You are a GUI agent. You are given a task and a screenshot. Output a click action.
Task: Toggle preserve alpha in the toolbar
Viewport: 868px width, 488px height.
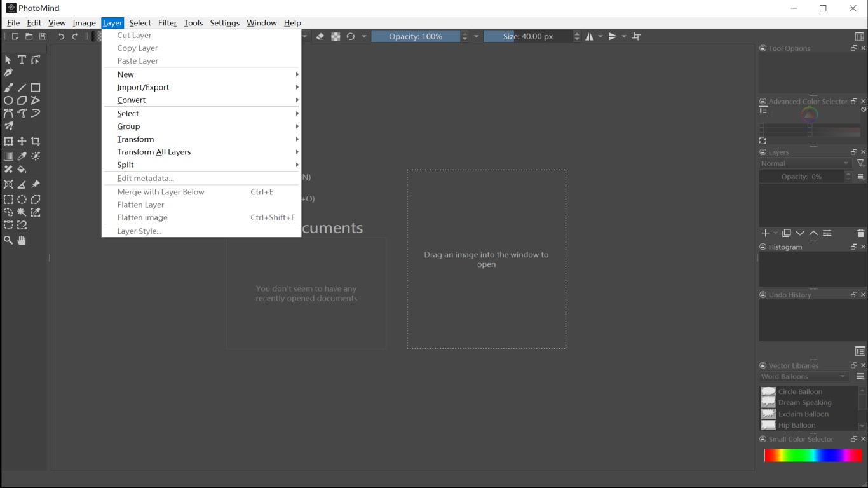pos(336,36)
